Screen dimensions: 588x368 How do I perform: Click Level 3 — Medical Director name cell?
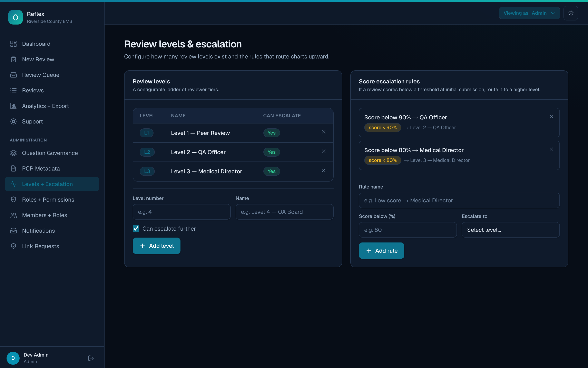coord(207,171)
